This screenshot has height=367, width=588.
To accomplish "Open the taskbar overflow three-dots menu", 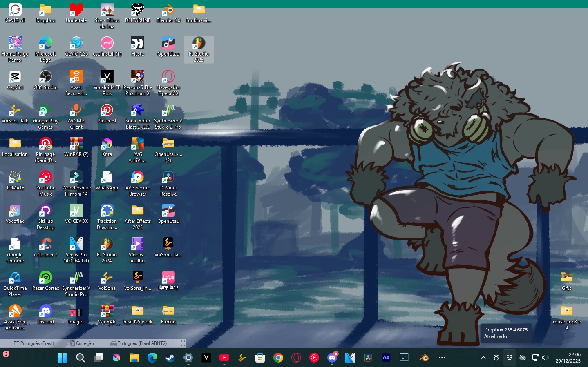I will (442, 358).
